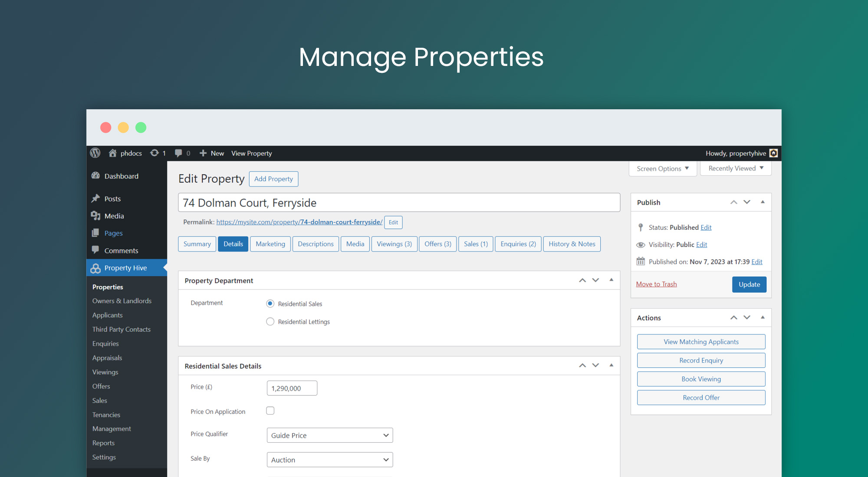
Task: Click into the Price (£) input field
Action: [x=292, y=388]
